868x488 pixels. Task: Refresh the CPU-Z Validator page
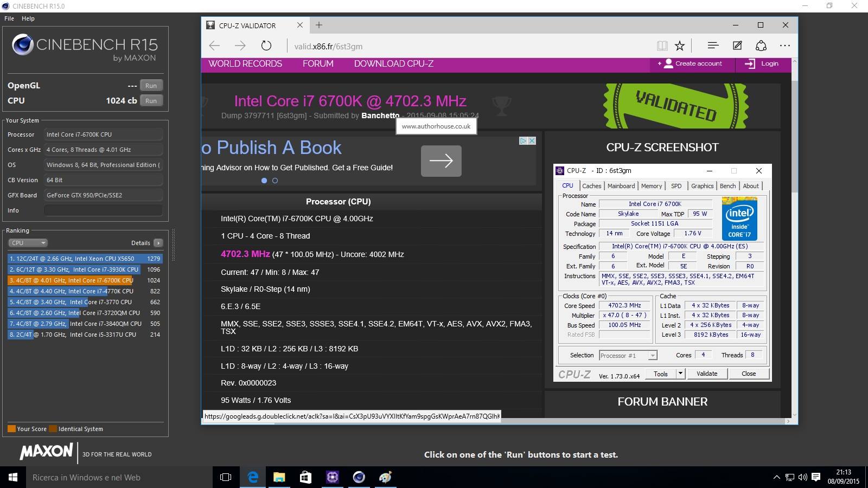[x=266, y=46]
